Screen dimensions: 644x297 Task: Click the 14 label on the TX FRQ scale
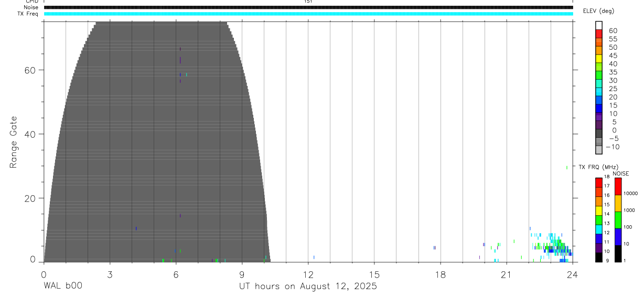coord(607,214)
